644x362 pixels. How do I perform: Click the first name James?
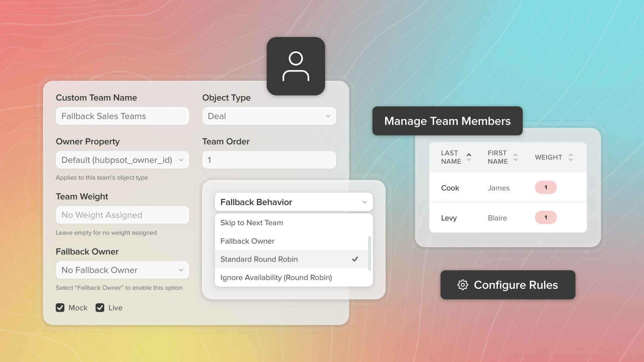click(x=499, y=188)
